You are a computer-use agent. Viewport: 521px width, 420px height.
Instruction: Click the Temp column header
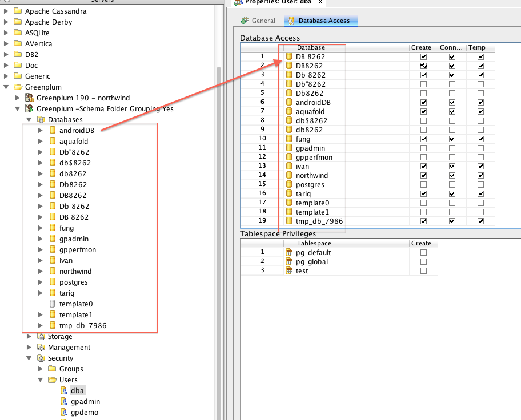point(480,47)
